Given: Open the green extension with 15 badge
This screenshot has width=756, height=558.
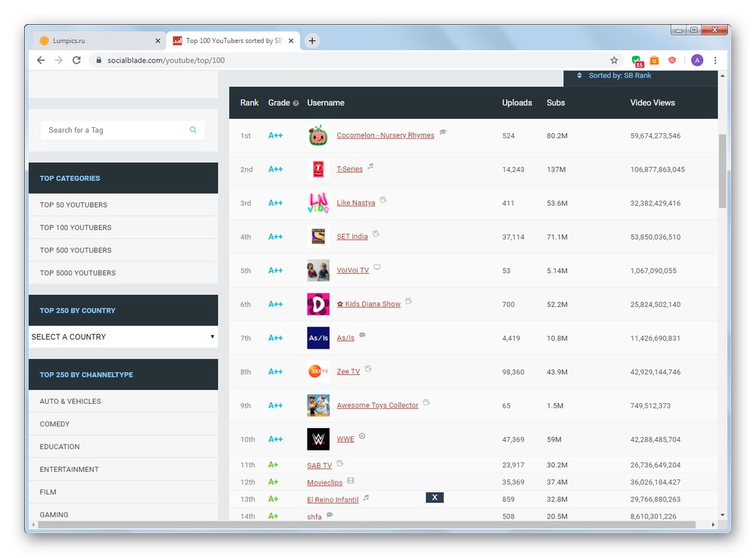Looking at the screenshot, I should pos(637,60).
